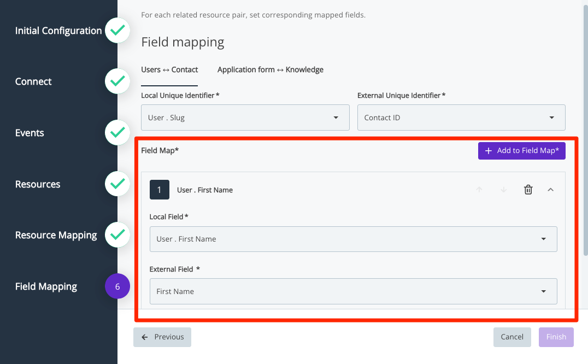Open the External Unique Identifier dropdown
The image size is (588, 364).
click(x=461, y=118)
